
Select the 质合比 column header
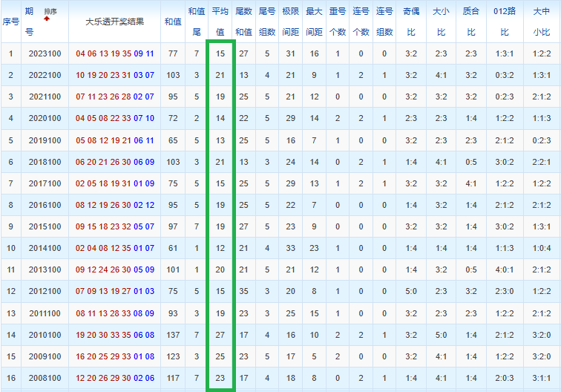click(x=470, y=22)
